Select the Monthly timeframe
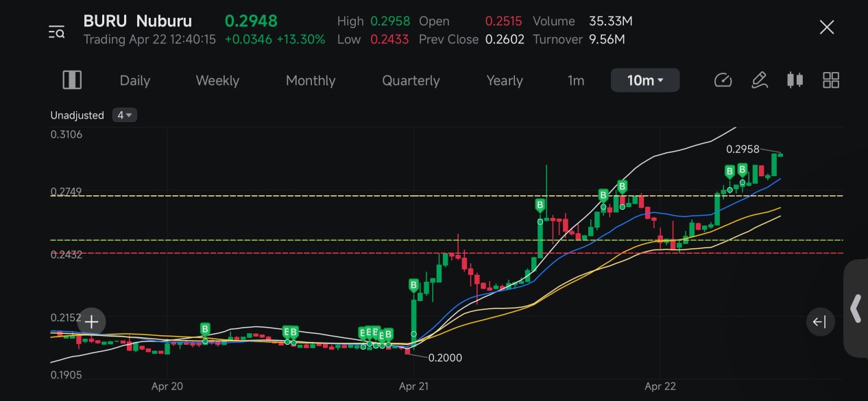This screenshot has width=868, height=401. 311,80
